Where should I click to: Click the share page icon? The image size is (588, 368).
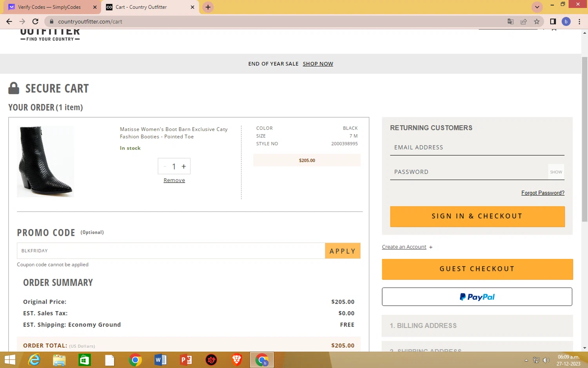524,22
